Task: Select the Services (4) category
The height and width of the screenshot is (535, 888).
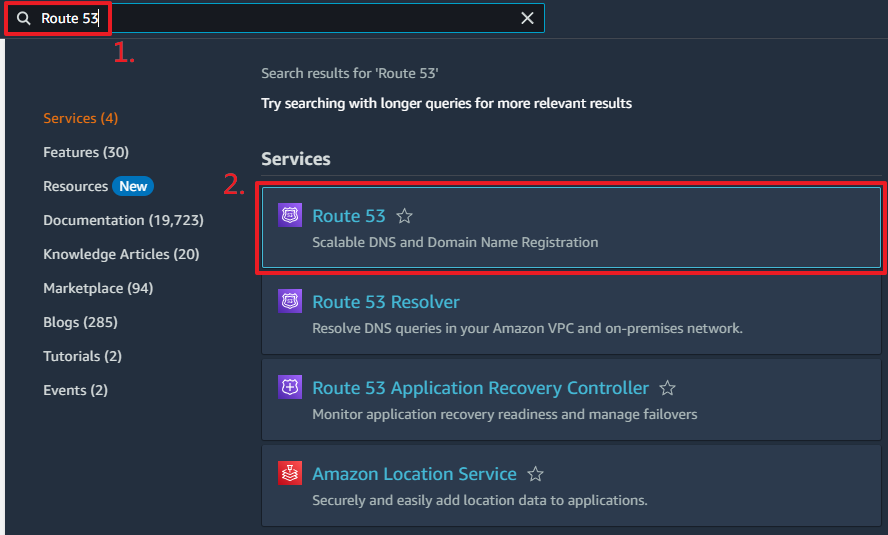Action: click(80, 118)
